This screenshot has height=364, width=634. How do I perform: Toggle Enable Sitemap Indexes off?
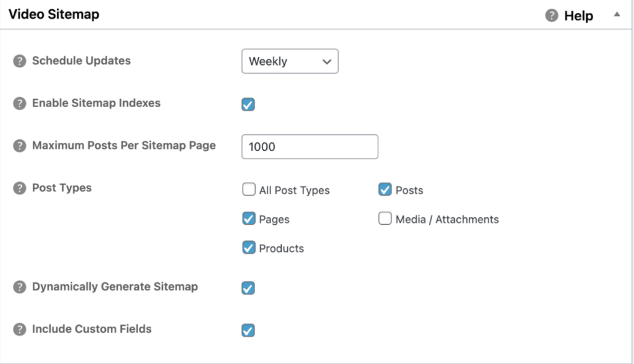248,104
